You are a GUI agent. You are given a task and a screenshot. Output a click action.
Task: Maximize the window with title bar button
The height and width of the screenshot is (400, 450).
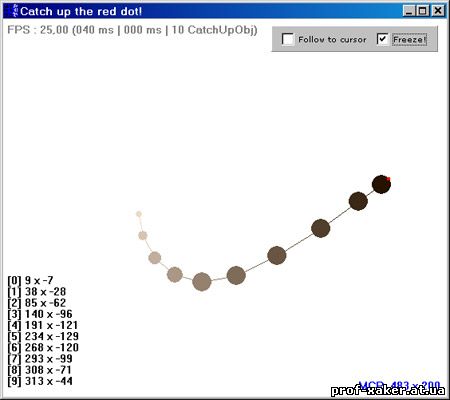[422, 11]
